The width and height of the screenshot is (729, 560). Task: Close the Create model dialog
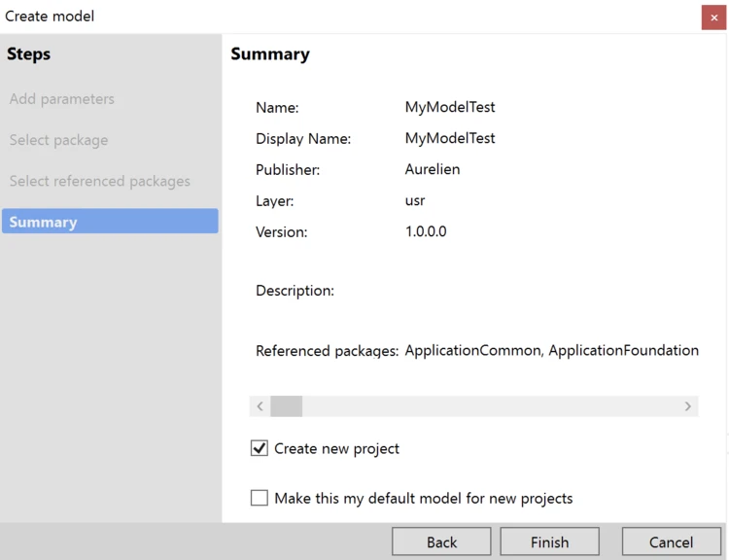pos(713,17)
